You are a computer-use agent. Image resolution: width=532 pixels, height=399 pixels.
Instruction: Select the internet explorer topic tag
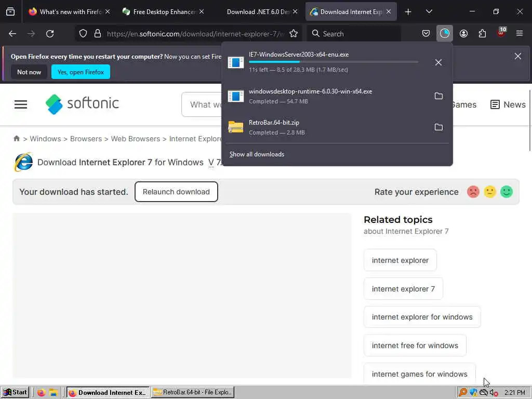coord(400,260)
